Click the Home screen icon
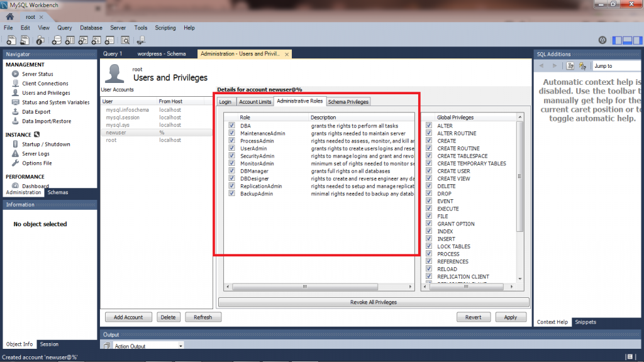Image resolution: width=644 pixels, height=362 pixels. pos(9,17)
